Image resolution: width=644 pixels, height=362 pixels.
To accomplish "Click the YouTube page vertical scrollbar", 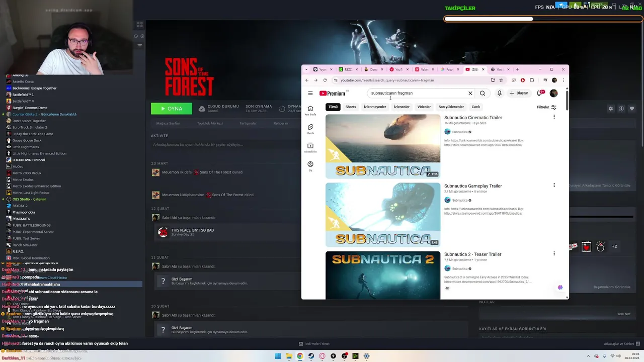I will [x=567, y=100].
